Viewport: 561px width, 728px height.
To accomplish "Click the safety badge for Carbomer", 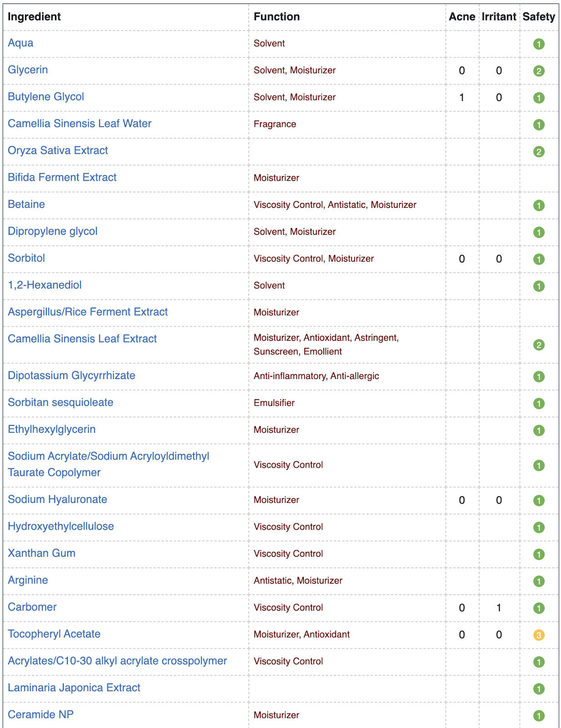I will [539, 608].
